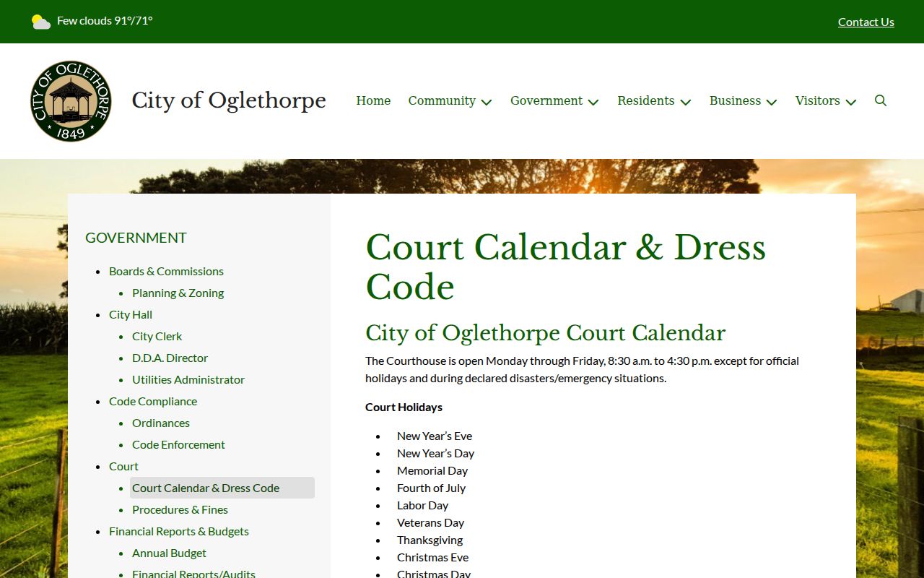Click the Court Holidays bold label
The image size is (924, 578).
click(404, 407)
